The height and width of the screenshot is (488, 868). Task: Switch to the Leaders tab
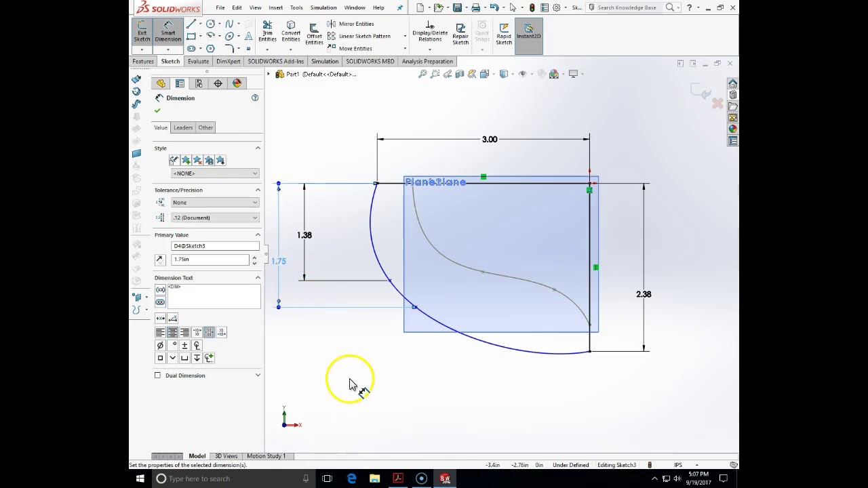(x=182, y=127)
